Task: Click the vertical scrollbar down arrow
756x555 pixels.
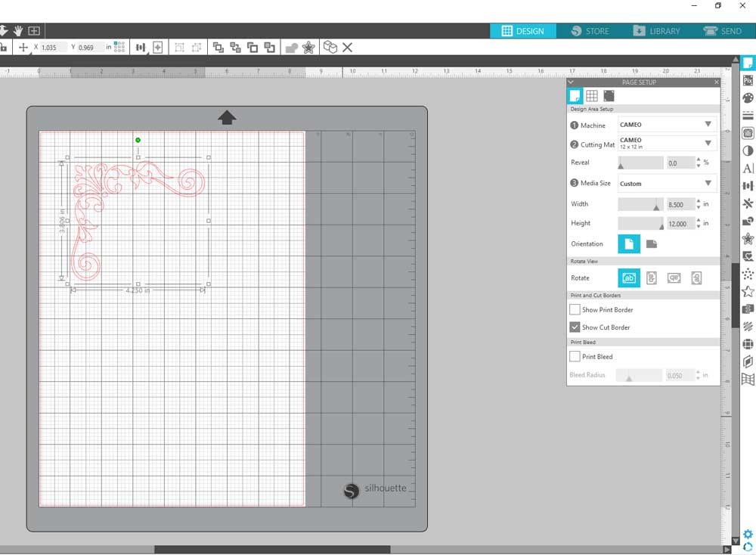Action: (x=736, y=541)
